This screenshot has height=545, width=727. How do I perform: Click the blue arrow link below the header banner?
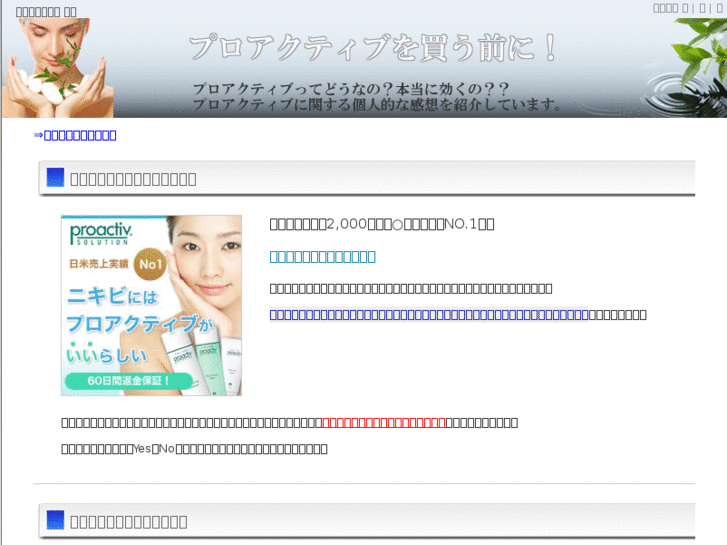pos(75,135)
